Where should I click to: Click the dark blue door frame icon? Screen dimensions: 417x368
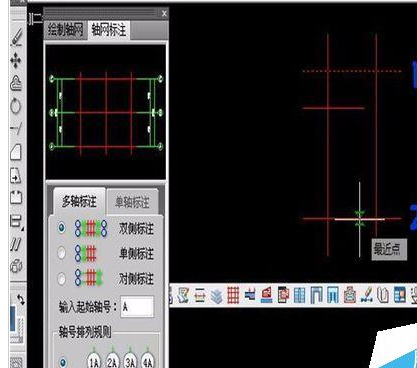[x=316, y=295]
